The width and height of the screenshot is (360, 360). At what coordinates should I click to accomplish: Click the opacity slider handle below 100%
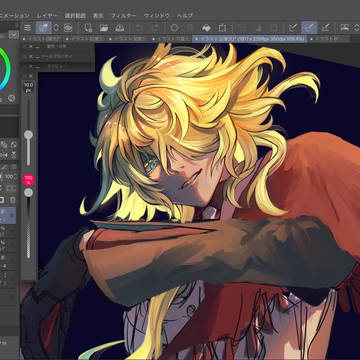28,192
